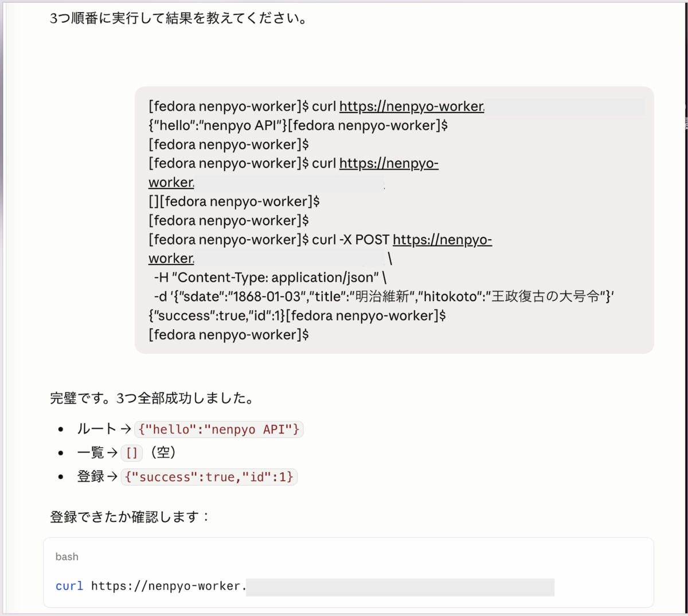Open the https://nenpyo- link after curl -X POST
Viewport: 688px width, 616px height.
[442, 239]
